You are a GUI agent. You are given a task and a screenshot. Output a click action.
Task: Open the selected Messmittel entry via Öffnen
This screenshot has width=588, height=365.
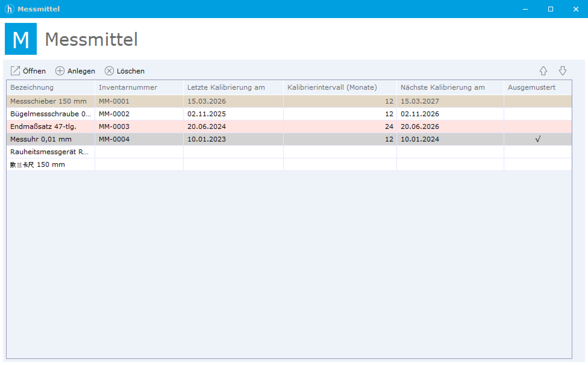click(x=28, y=71)
